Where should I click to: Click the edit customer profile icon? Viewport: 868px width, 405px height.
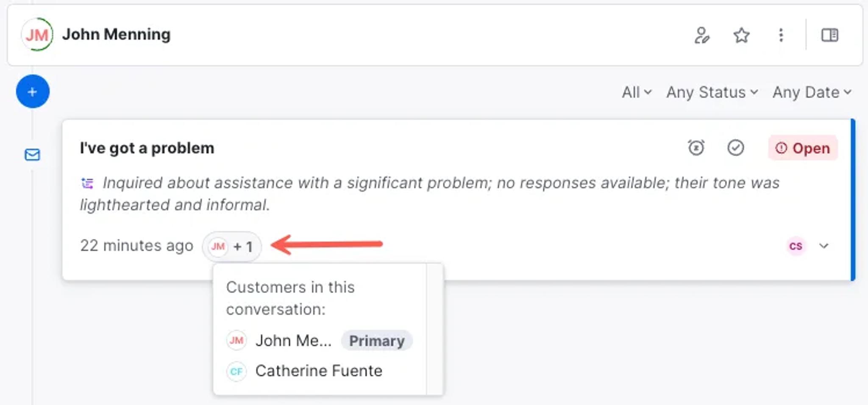(701, 35)
